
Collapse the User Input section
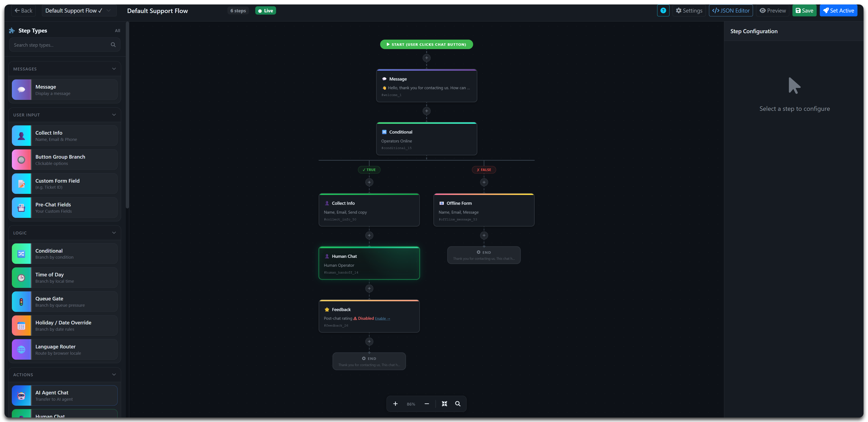tap(114, 115)
